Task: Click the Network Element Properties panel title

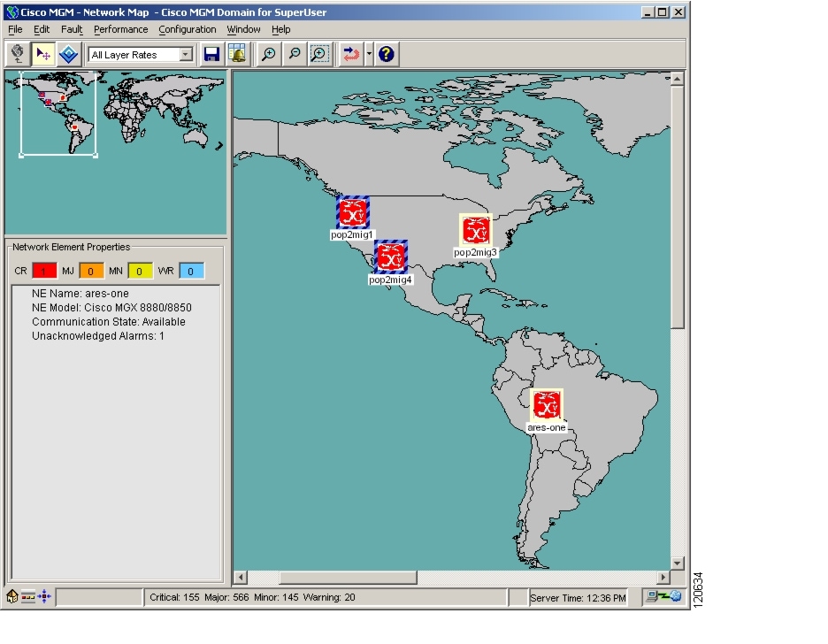Action: [x=72, y=247]
